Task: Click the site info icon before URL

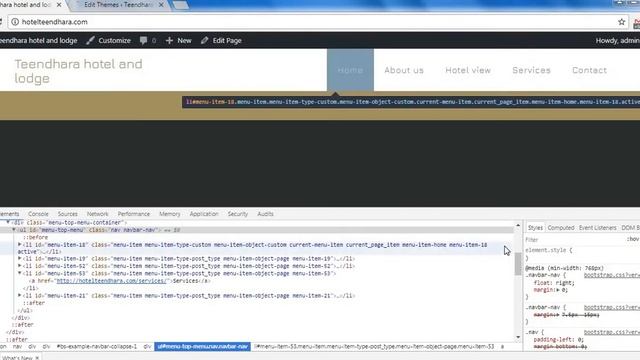Action: tap(15, 22)
